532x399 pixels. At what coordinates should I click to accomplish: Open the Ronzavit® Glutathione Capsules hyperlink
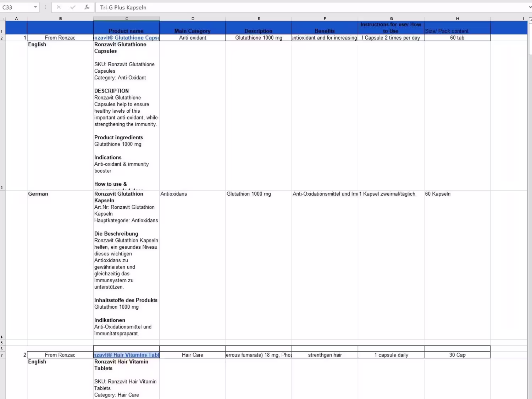click(127, 38)
